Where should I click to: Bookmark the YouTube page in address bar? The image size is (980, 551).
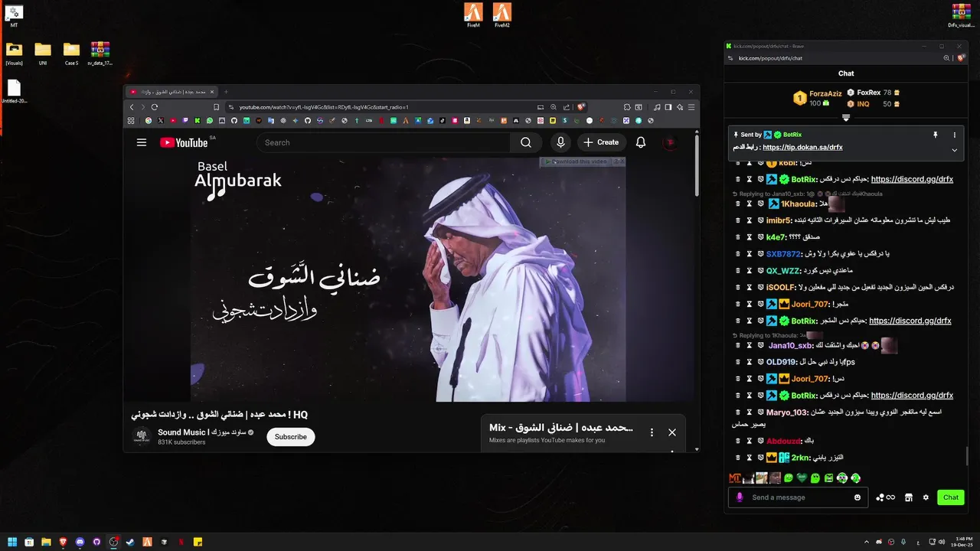pos(217,107)
